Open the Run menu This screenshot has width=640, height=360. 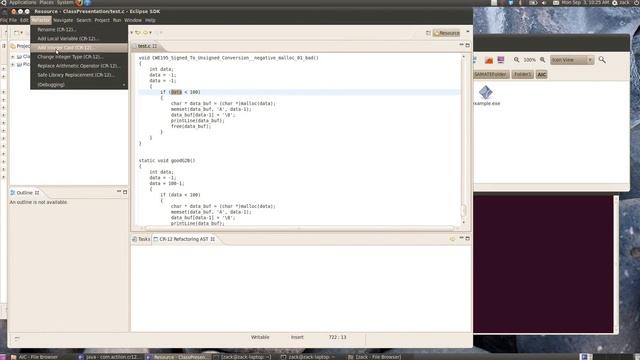(117, 20)
